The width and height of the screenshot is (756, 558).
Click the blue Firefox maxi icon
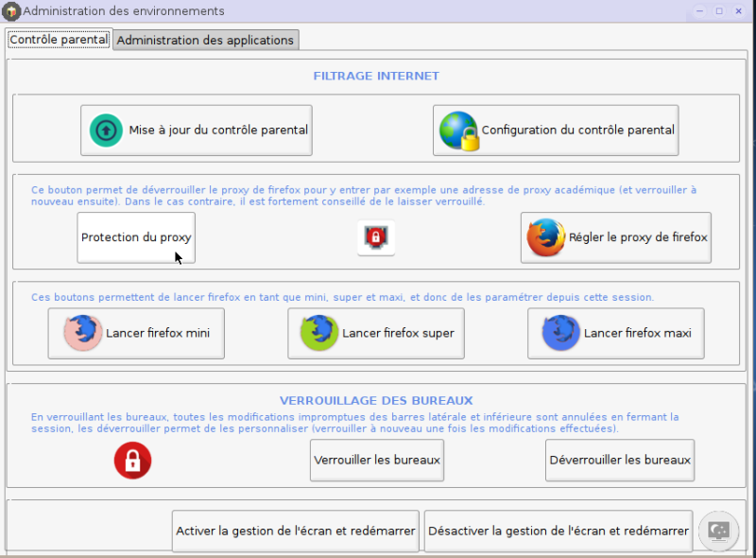pyautogui.click(x=560, y=333)
